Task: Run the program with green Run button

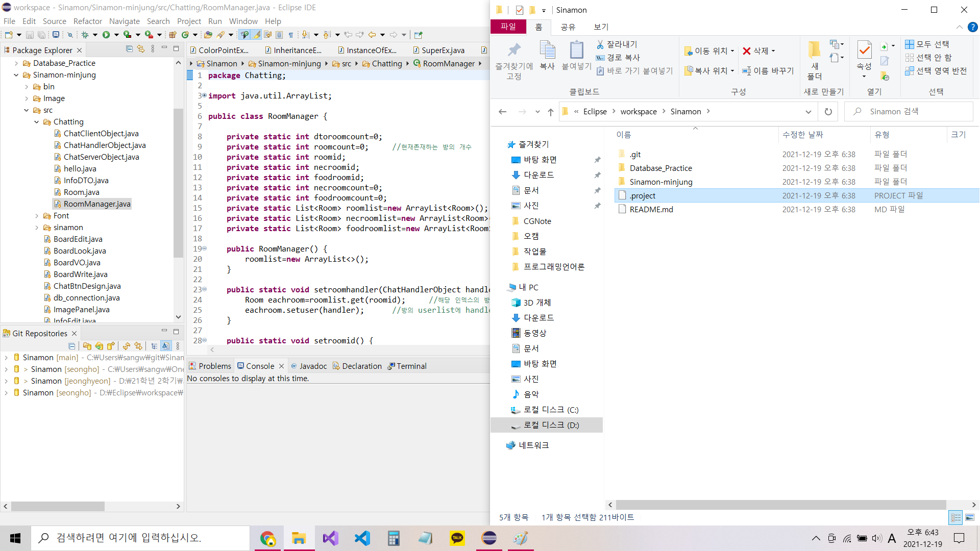Action: (106, 35)
